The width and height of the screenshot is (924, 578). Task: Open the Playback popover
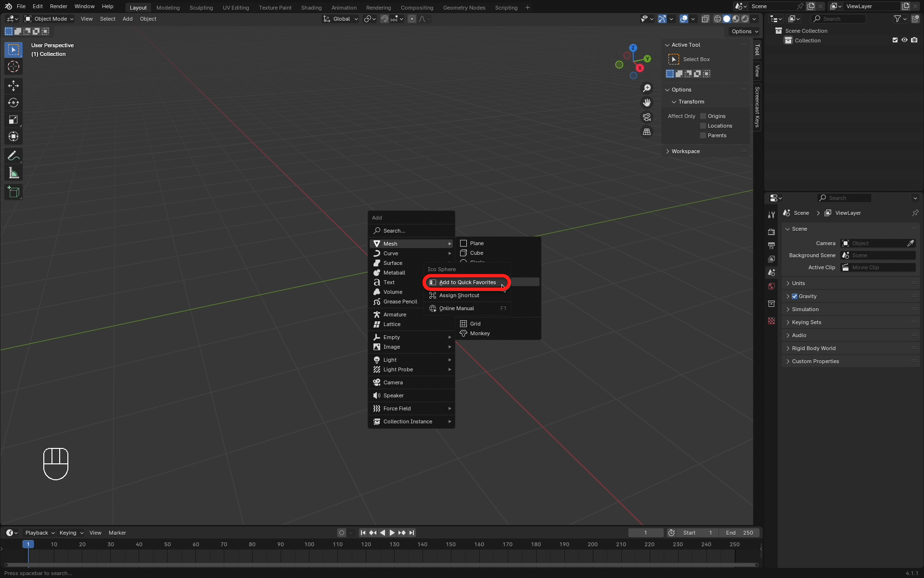pyautogui.click(x=39, y=533)
